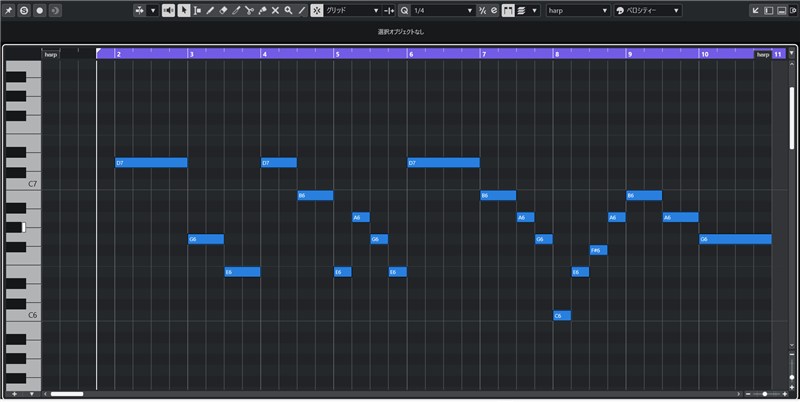Select the Trim tool
Screen dimensions: 800x402
pyautogui.click(x=236, y=10)
